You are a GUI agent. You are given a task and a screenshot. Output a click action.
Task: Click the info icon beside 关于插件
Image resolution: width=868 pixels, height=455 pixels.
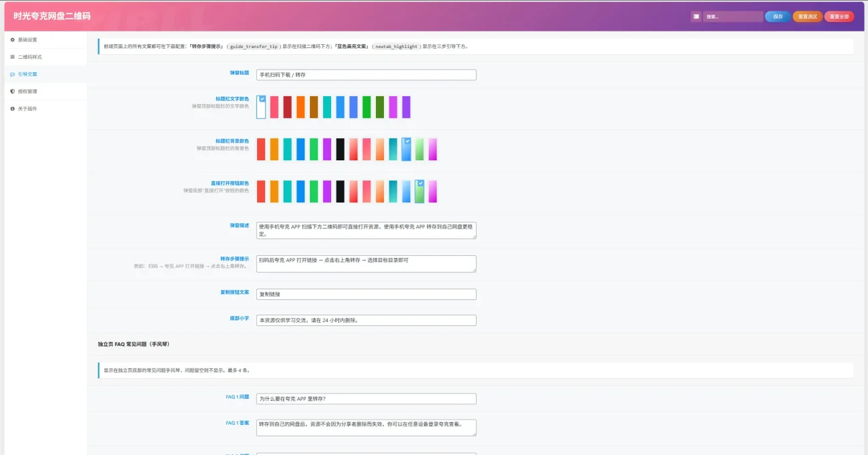12,108
